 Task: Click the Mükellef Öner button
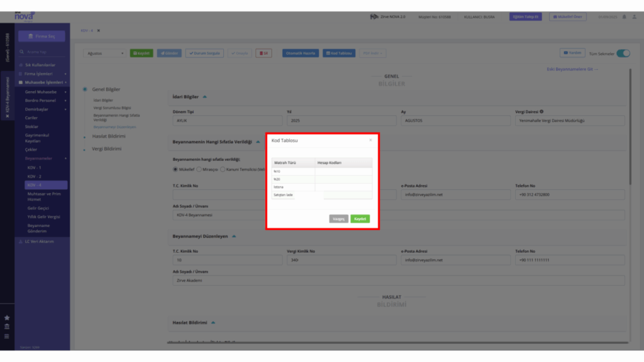pyautogui.click(x=568, y=17)
